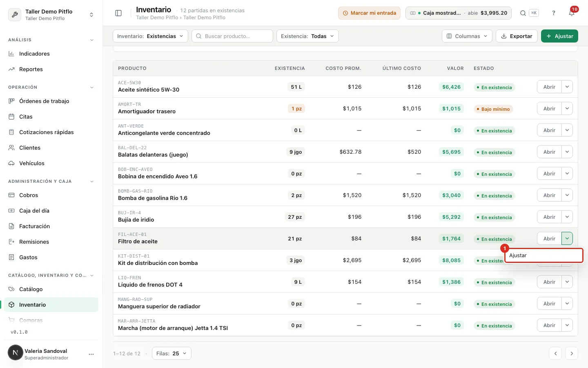Click Abrir for Líquido de frenos DOT 4
588x368 pixels.
click(549, 282)
